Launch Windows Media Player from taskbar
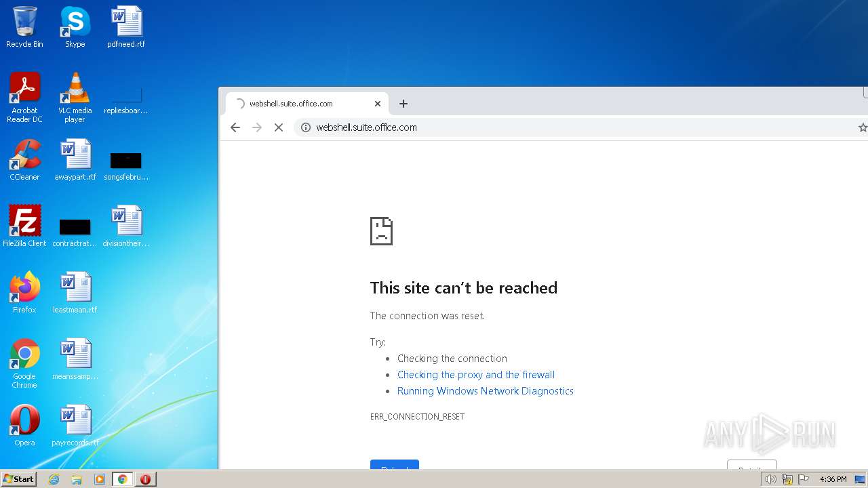This screenshot has width=868, height=488. click(x=100, y=479)
